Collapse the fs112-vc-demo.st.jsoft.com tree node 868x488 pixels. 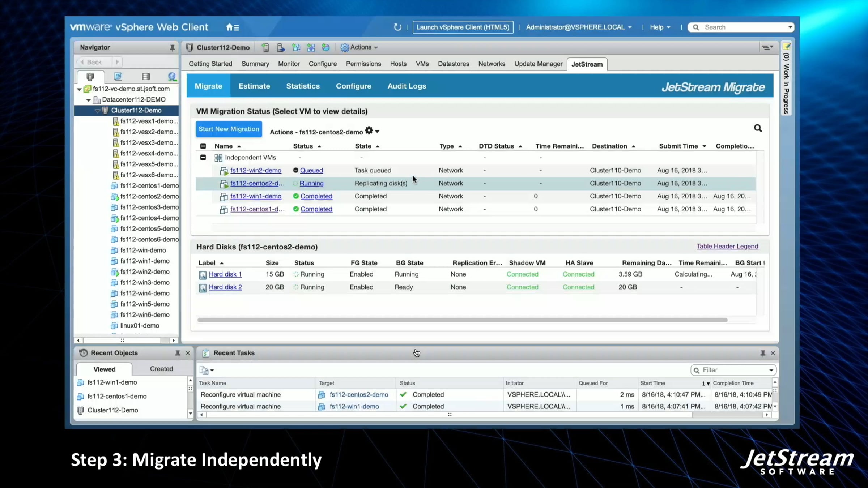pyautogui.click(x=79, y=89)
